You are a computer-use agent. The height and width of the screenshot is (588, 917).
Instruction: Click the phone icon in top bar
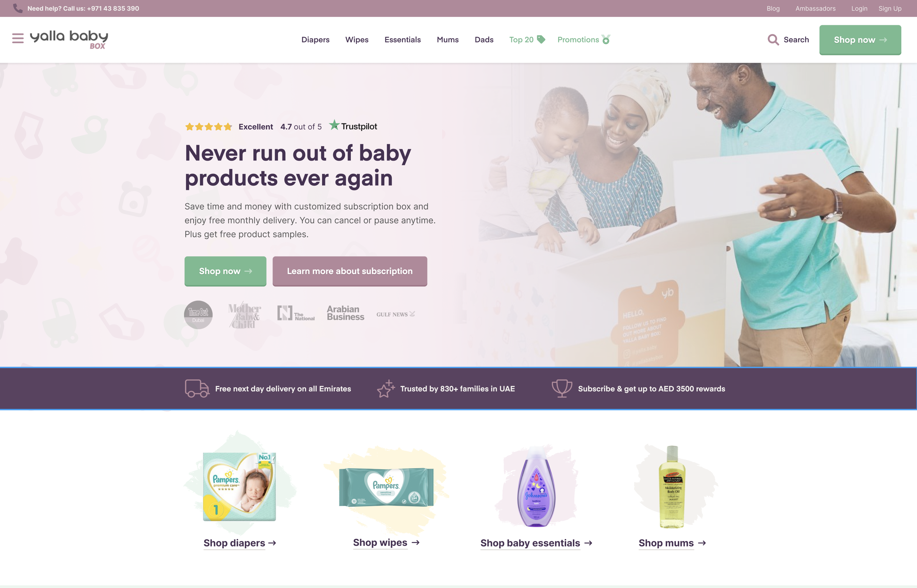pos(18,8)
